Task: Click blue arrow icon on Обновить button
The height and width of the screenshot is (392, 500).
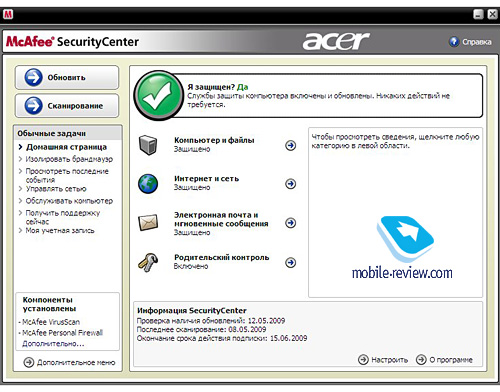Action: pos(33,77)
